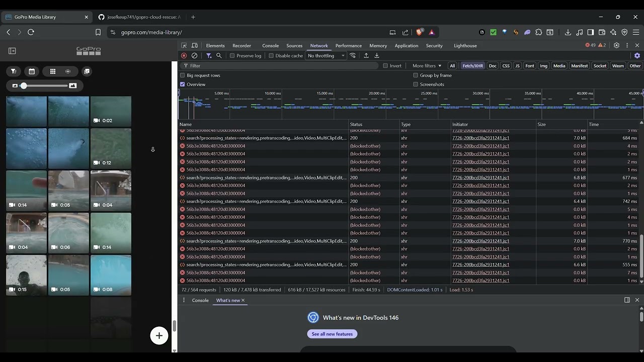Open the No throttling dropdown
The height and width of the screenshot is (362, 644).
coord(326,56)
